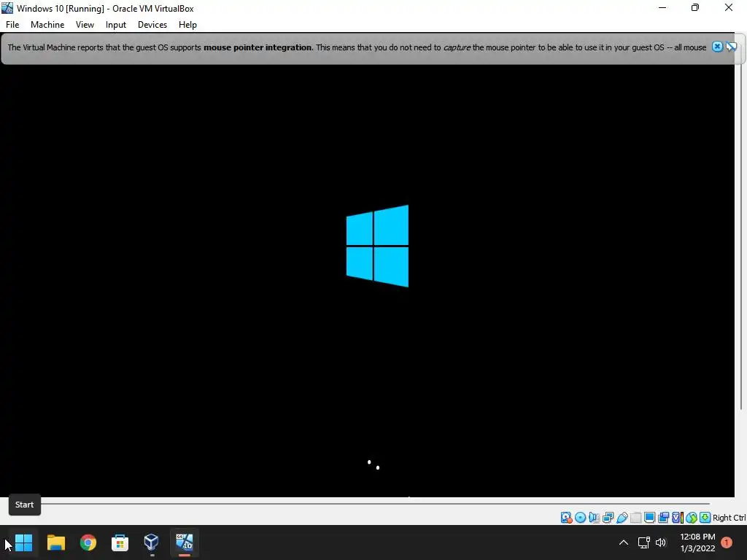Open the Windows Start button
The width and height of the screenshot is (747, 560).
coord(23,542)
